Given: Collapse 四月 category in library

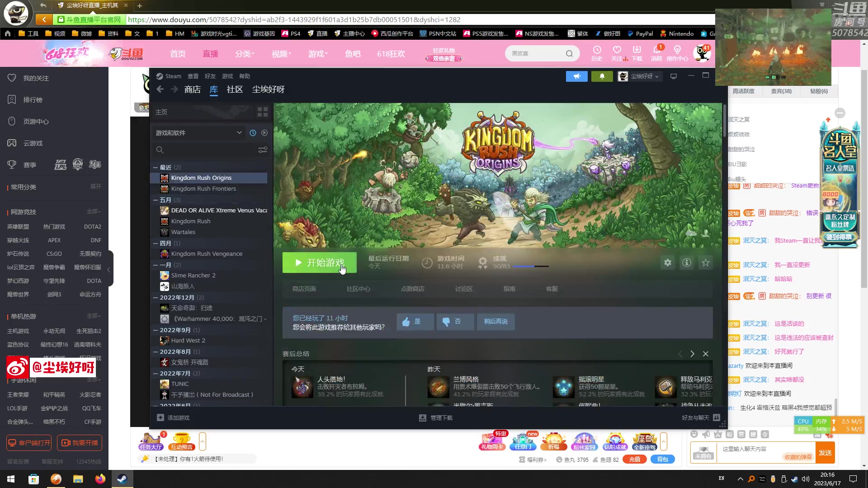Looking at the screenshot, I should pos(156,243).
